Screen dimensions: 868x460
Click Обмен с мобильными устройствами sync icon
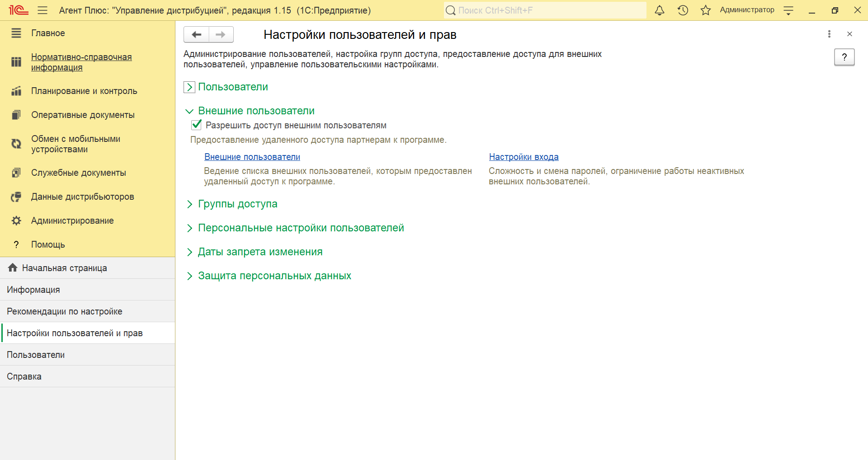tap(16, 144)
